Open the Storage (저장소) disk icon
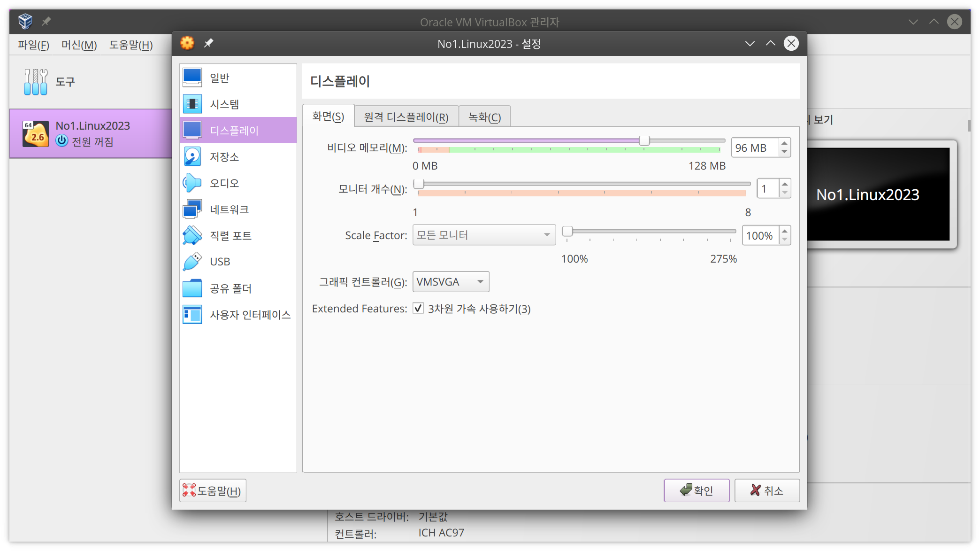Viewport: 980px width, 551px height. click(192, 156)
